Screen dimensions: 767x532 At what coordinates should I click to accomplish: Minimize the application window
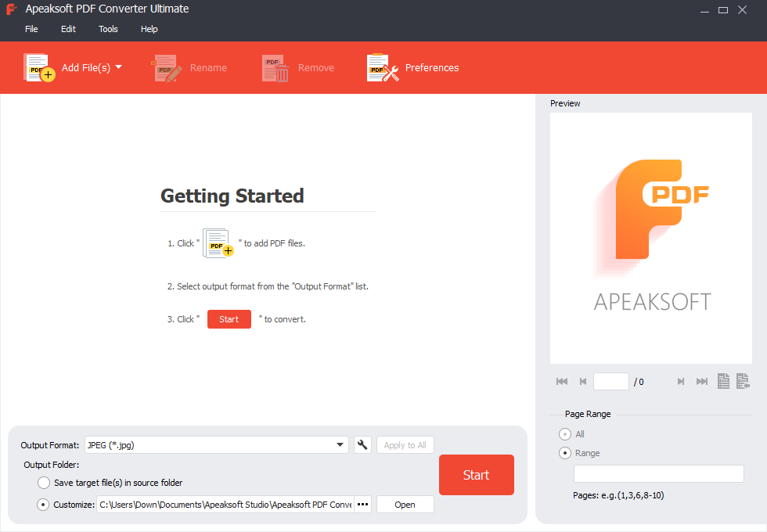point(704,9)
